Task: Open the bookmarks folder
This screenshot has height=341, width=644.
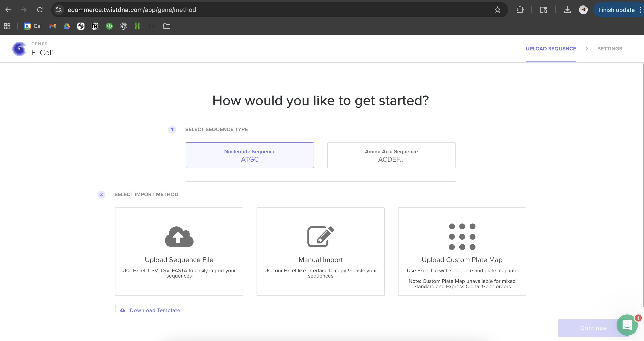Action: click(167, 26)
